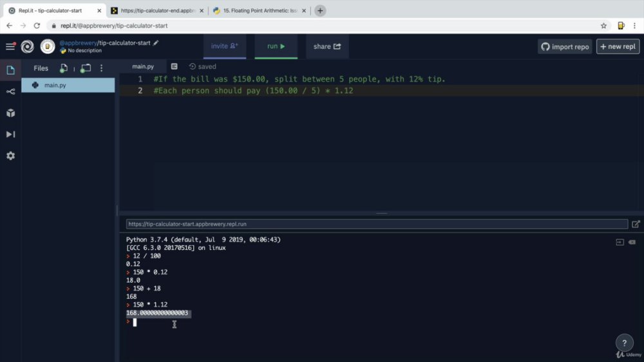Click the Files panel heading
This screenshot has width=644, height=362.
point(41,68)
